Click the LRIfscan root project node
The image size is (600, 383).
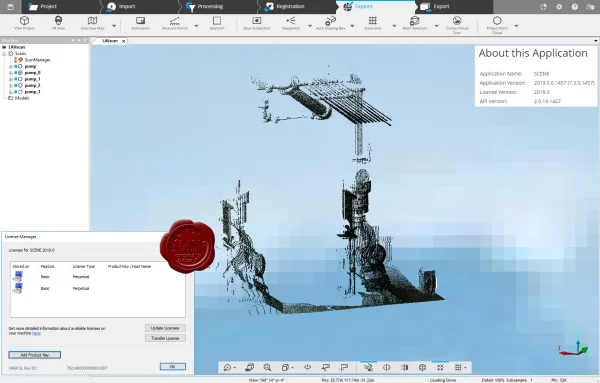coord(17,47)
